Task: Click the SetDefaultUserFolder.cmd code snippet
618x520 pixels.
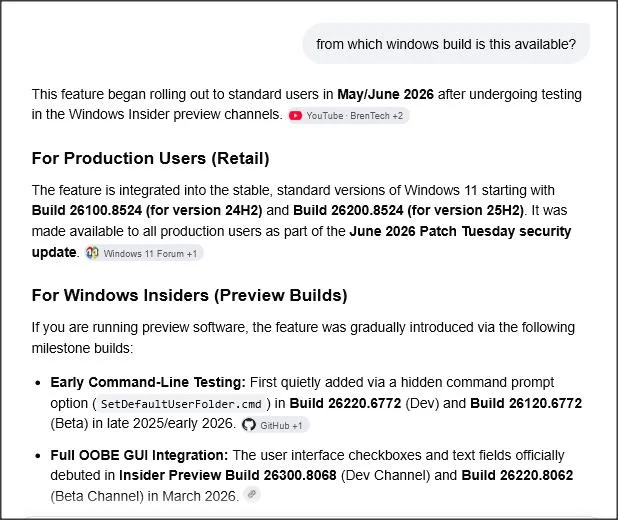Action: 181,404
